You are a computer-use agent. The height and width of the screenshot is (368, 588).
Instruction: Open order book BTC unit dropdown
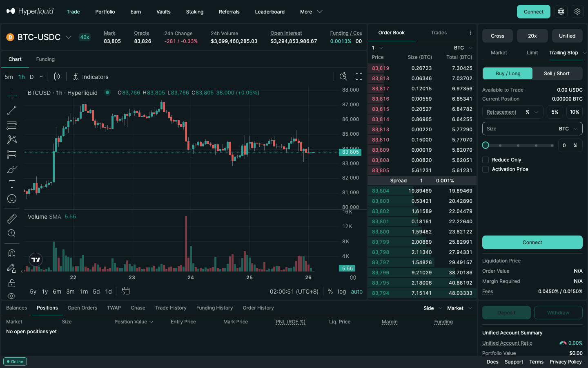pos(463,48)
